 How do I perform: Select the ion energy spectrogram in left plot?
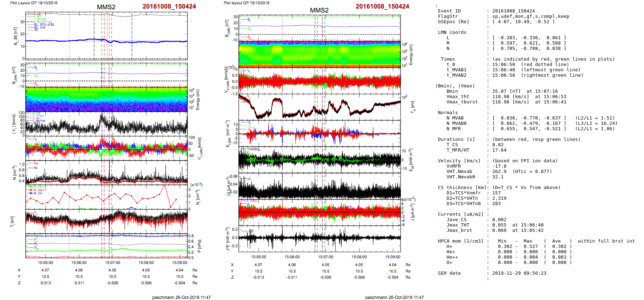[106, 99]
